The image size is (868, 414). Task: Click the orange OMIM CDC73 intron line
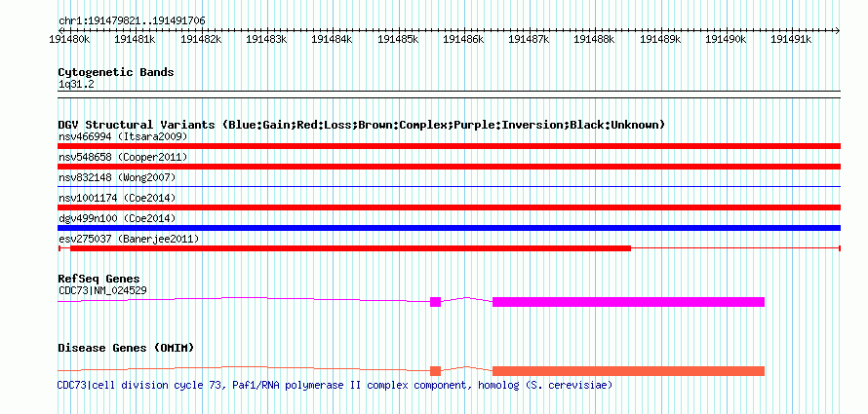244,367
